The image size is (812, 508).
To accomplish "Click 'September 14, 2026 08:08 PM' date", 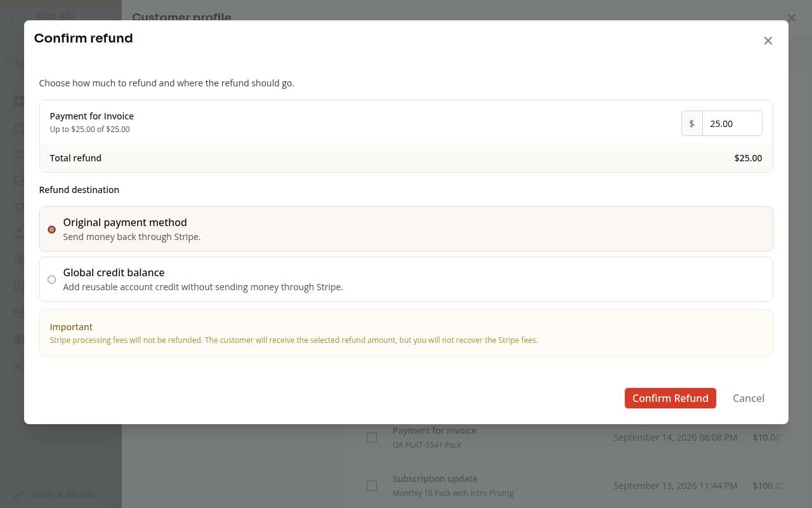I will coord(675,438).
